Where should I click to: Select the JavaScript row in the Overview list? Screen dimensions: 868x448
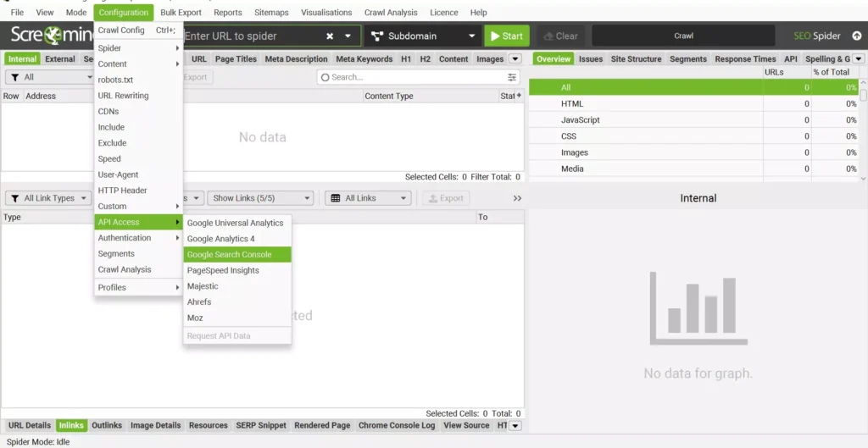tap(693, 120)
